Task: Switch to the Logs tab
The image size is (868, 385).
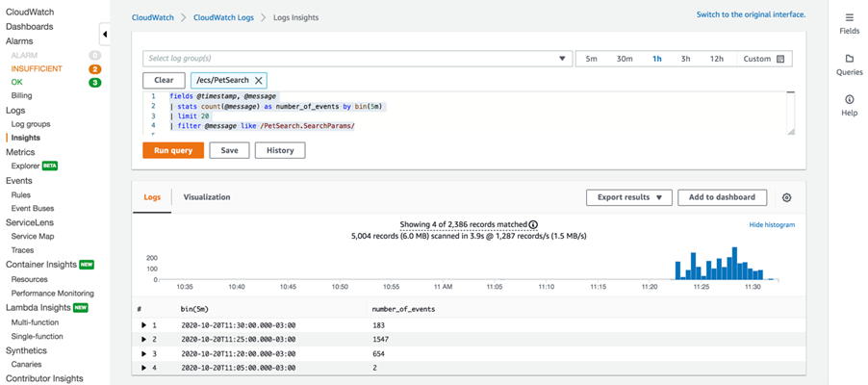Action: 152,197
